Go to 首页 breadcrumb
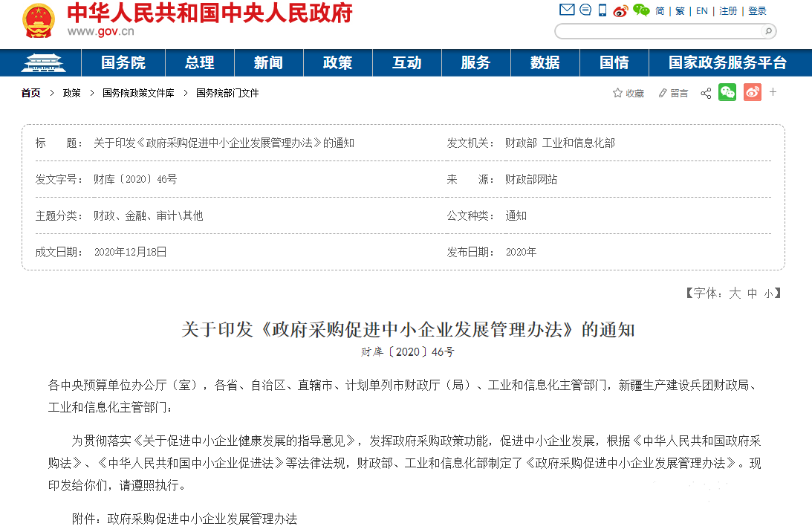This screenshot has width=812, height=532. [x=30, y=93]
